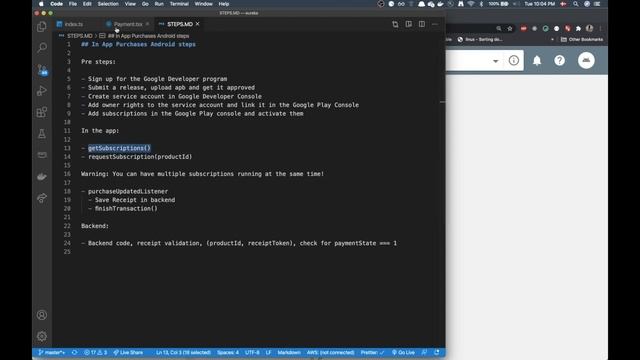The height and width of the screenshot is (360, 640).
Task: Open the Terminal menu
Action: pyautogui.click(x=179, y=4)
